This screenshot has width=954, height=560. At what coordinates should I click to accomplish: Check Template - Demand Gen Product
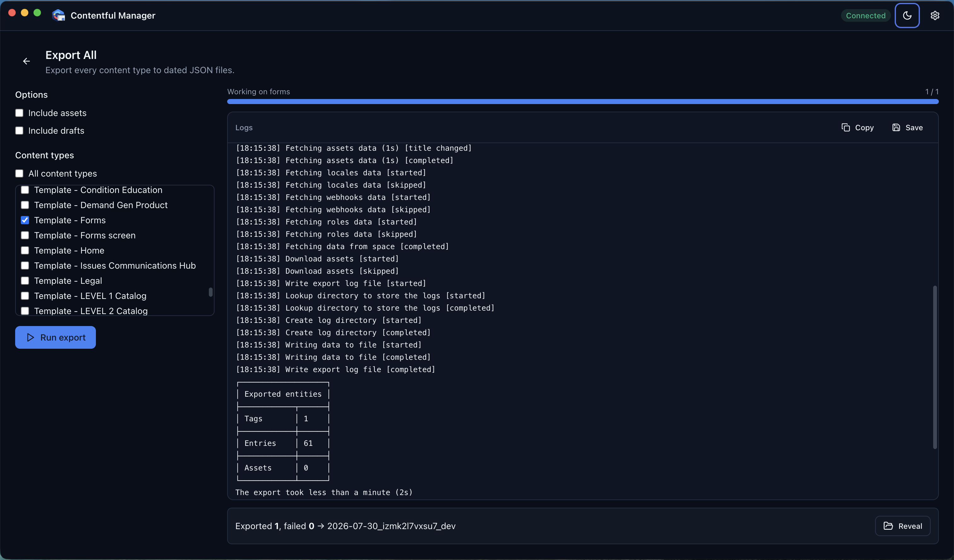tap(25, 205)
